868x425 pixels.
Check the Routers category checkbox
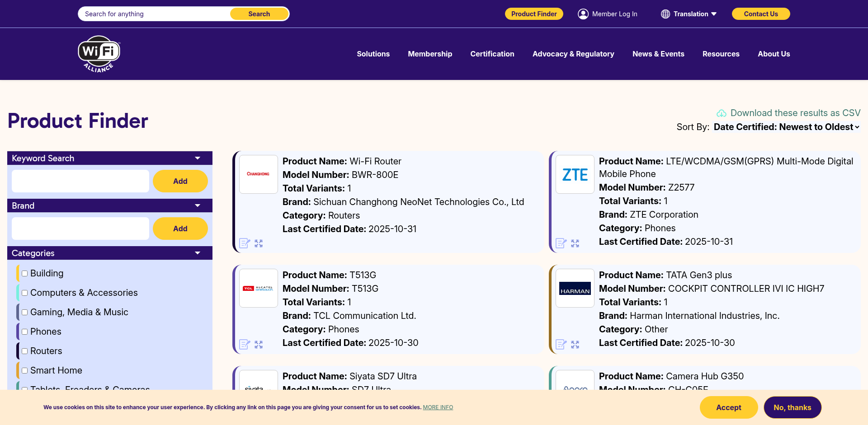tap(25, 351)
